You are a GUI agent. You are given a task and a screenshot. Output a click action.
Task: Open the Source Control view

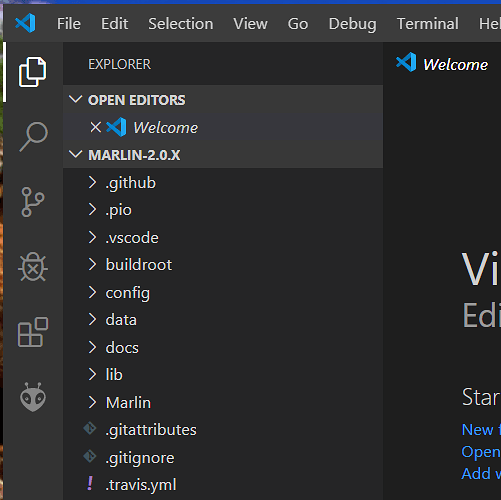click(x=33, y=202)
